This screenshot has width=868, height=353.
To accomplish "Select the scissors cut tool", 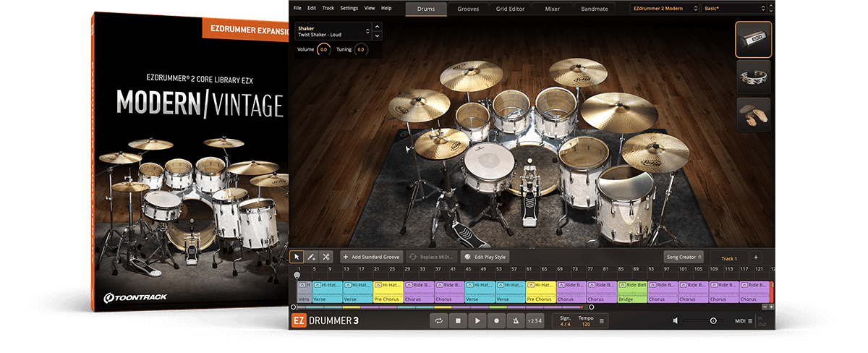I will 326,257.
